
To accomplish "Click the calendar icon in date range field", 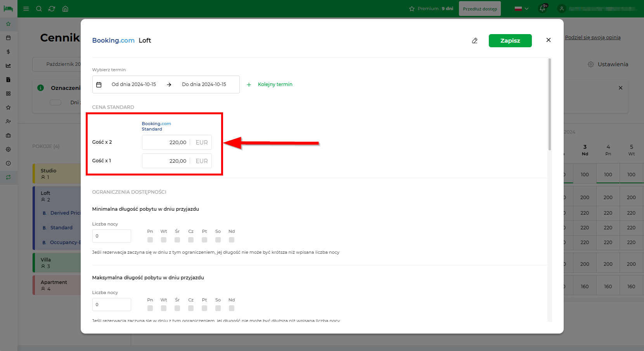I will pyautogui.click(x=99, y=84).
